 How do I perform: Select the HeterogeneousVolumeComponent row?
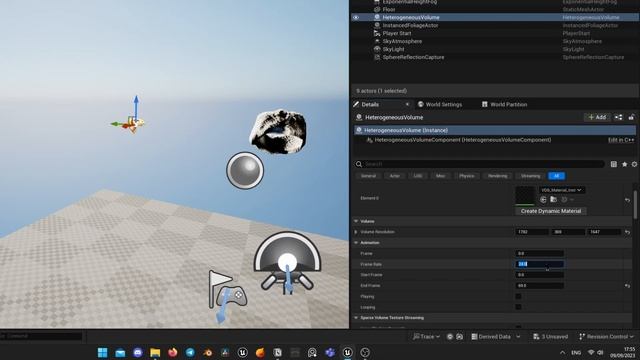(462, 140)
